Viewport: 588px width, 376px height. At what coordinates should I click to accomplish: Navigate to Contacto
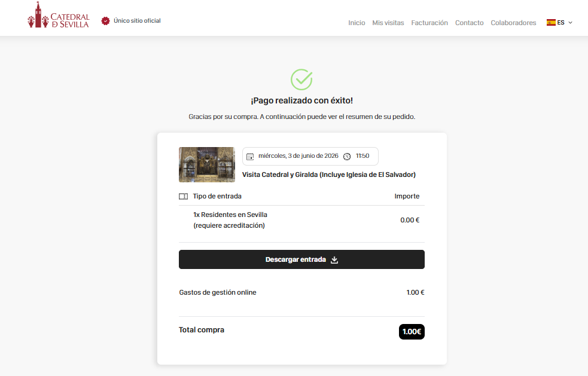click(469, 23)
